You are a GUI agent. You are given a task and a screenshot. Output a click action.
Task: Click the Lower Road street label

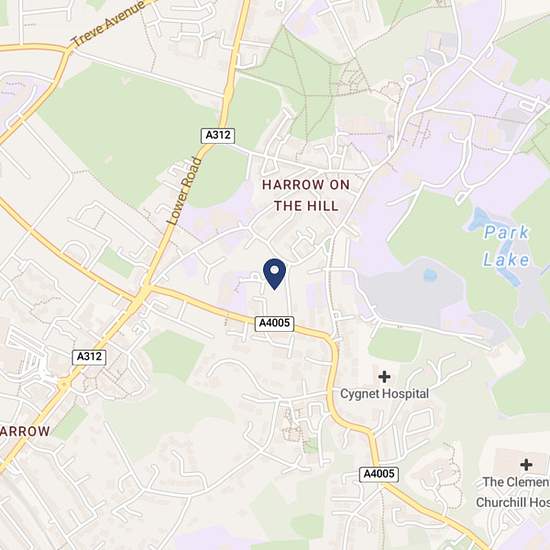click(x=185, y=191)
